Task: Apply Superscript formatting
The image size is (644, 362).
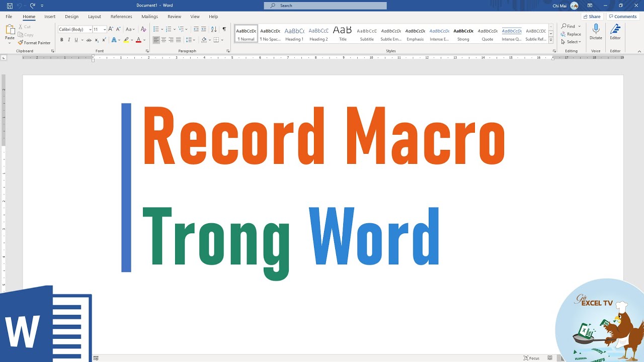Action: point(104,40)
